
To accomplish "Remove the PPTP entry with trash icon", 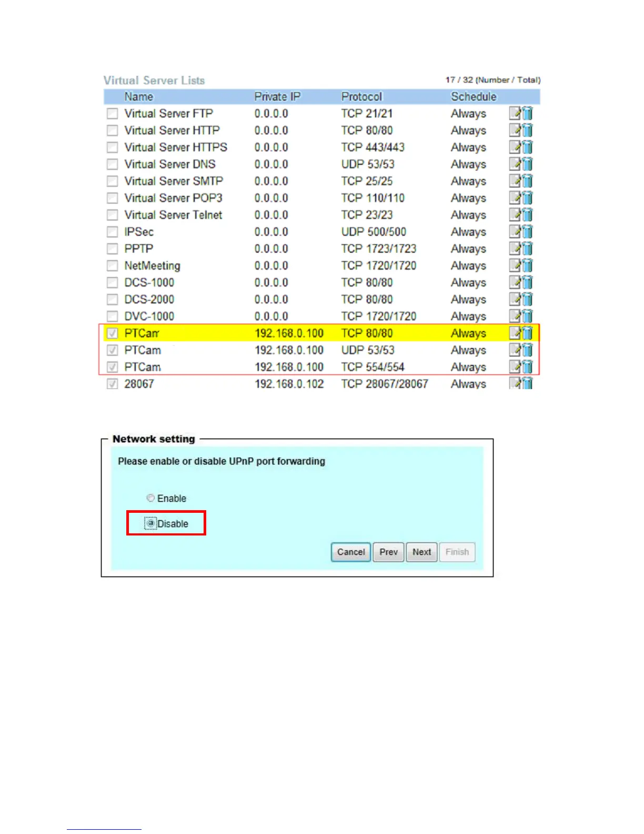I will pos(527,248).
